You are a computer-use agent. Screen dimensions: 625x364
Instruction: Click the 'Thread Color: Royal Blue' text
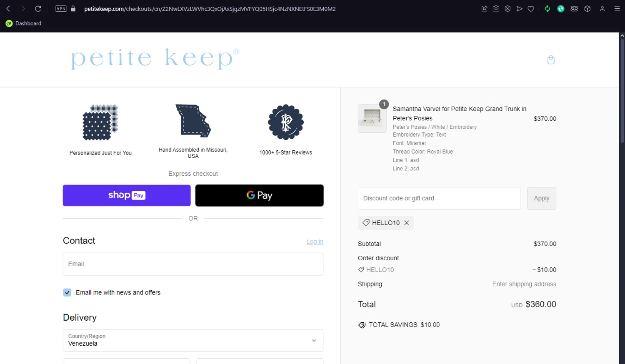coord(422,152)
